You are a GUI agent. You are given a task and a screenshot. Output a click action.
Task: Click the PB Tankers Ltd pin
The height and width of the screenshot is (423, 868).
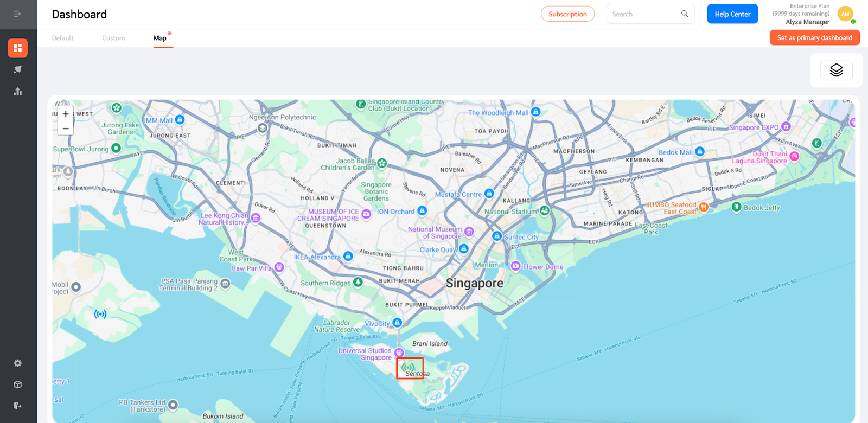173,405
